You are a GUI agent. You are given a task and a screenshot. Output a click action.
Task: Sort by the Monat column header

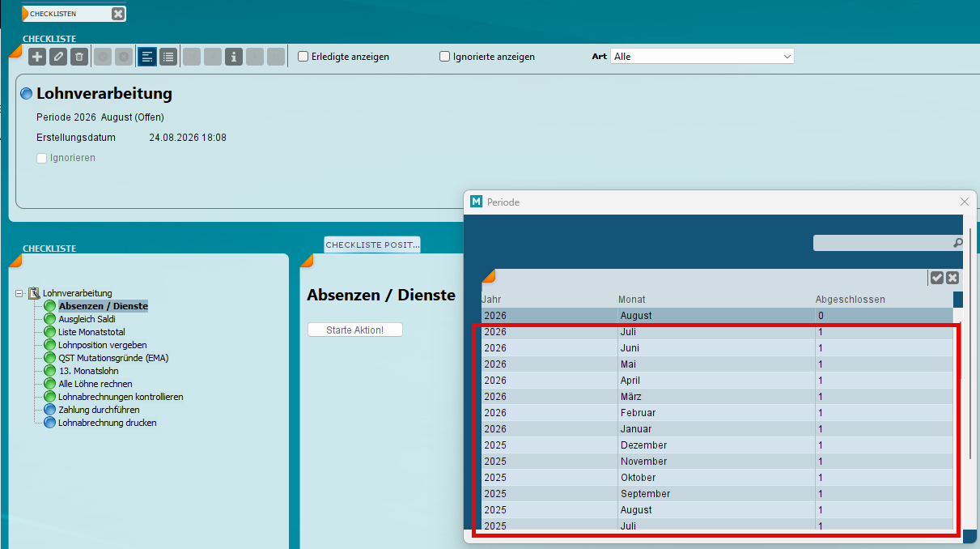tap(632, 300)
